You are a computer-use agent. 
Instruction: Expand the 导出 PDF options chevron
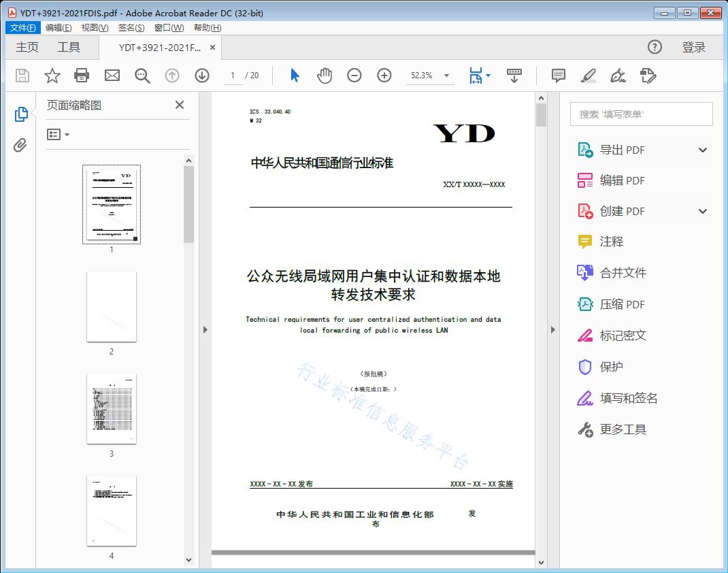tap(702, 149)
